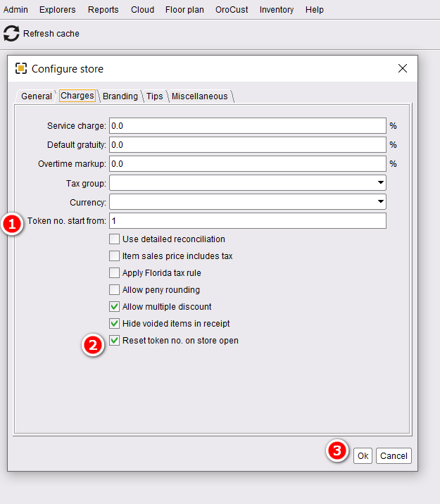Click the Cancel button

[394, 456]
